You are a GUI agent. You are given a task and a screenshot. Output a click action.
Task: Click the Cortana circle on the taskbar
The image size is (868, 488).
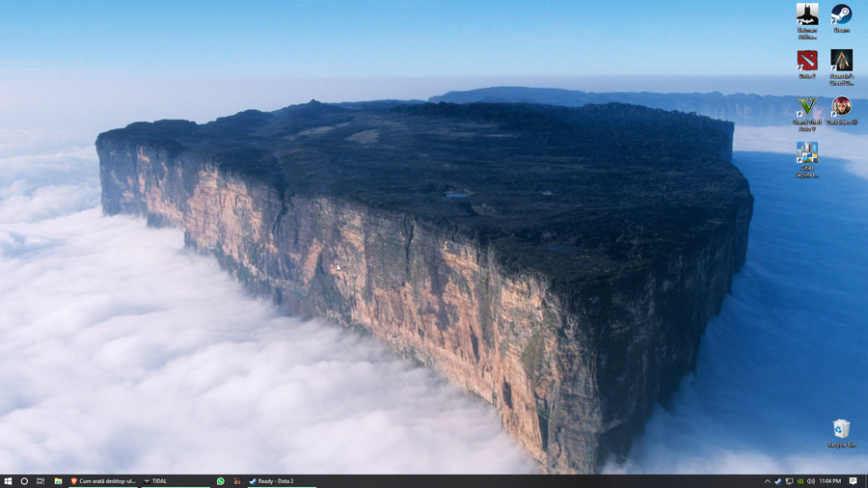click(24, 480)
